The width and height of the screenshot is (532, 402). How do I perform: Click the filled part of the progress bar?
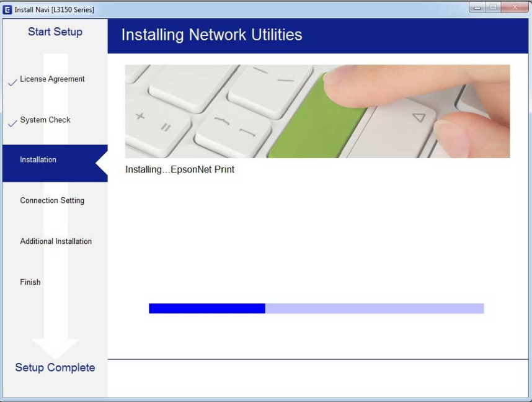click(206, 308)
